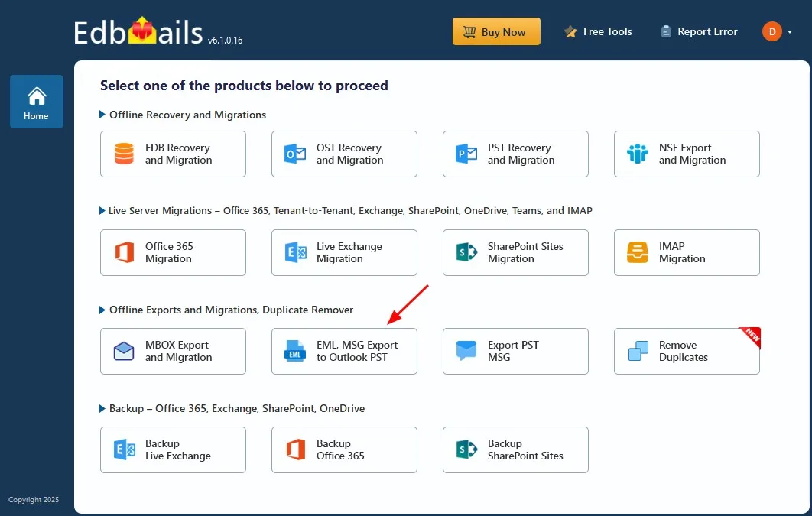The height and width of the screenshot is (516, 812).
Task: Toggle Backup section disclosure triangle
Action: pyautogui.click(x=102, y=408)
